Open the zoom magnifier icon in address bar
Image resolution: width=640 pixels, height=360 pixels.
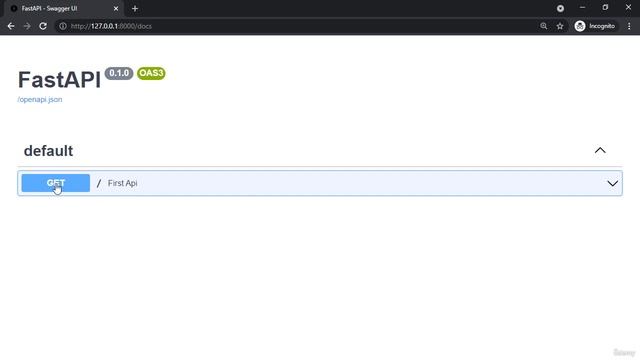543,26
